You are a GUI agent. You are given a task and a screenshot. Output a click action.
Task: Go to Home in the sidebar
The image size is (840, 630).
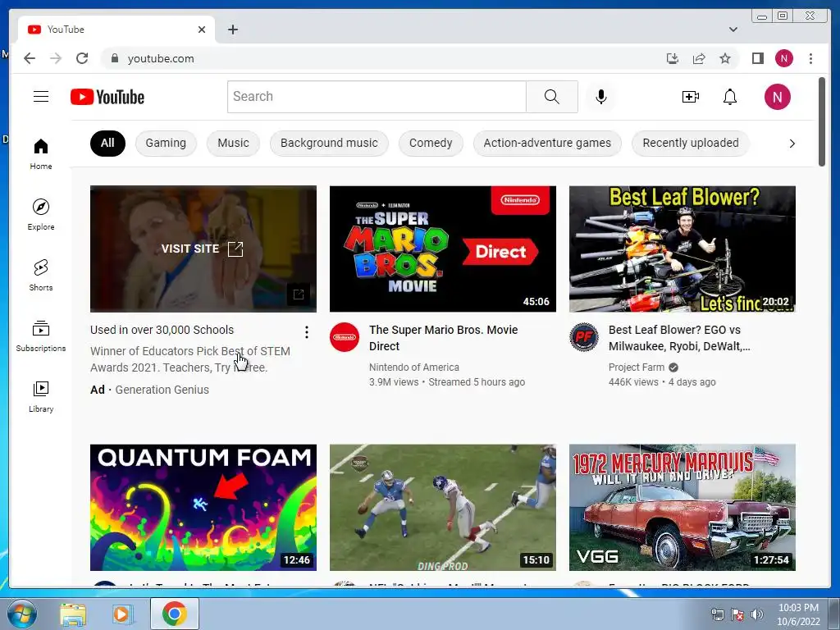point(41,154)
